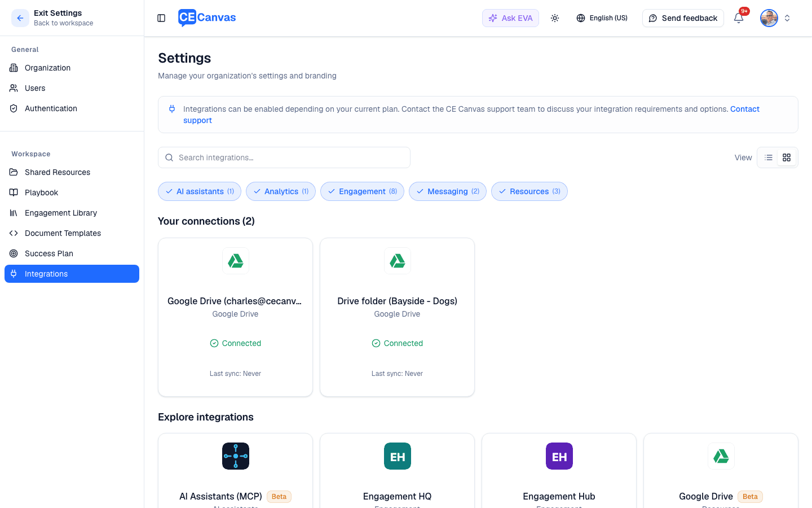The height and width of the screenshot is (508, 812).
Task: Click Send feedback button
Action: 683,18
